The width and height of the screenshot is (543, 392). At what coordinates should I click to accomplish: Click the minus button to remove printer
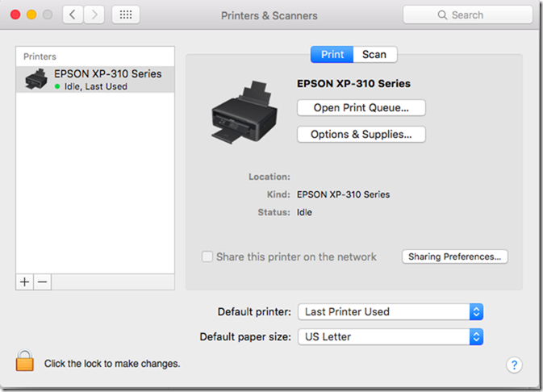(43, 281)
